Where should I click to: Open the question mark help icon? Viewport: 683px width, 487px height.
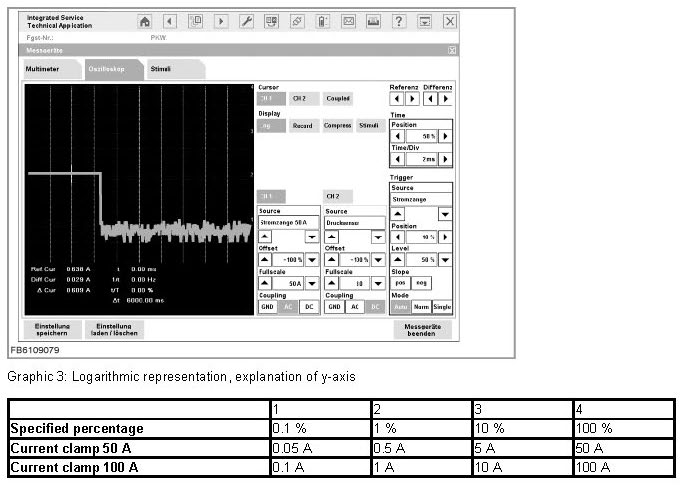pyautogui.click(x=399, y=21)
